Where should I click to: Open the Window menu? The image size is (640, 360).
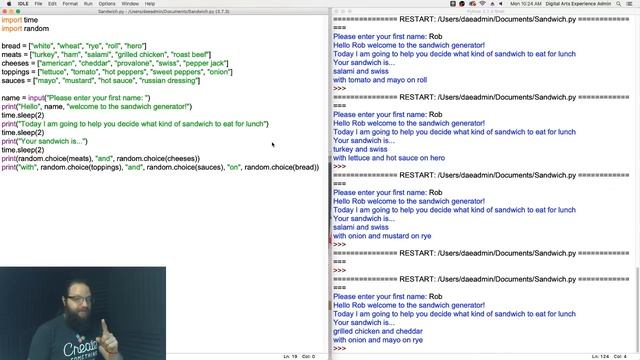coord(130,4)
